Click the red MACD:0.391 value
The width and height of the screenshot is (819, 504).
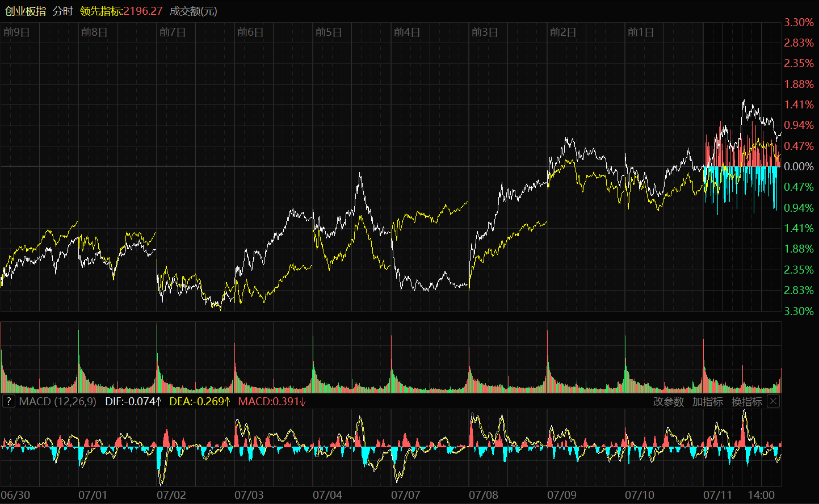[272, 402]
